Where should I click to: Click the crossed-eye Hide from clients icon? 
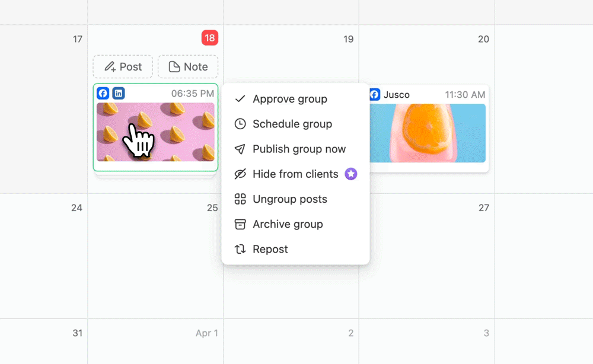[x=240, y=174]
